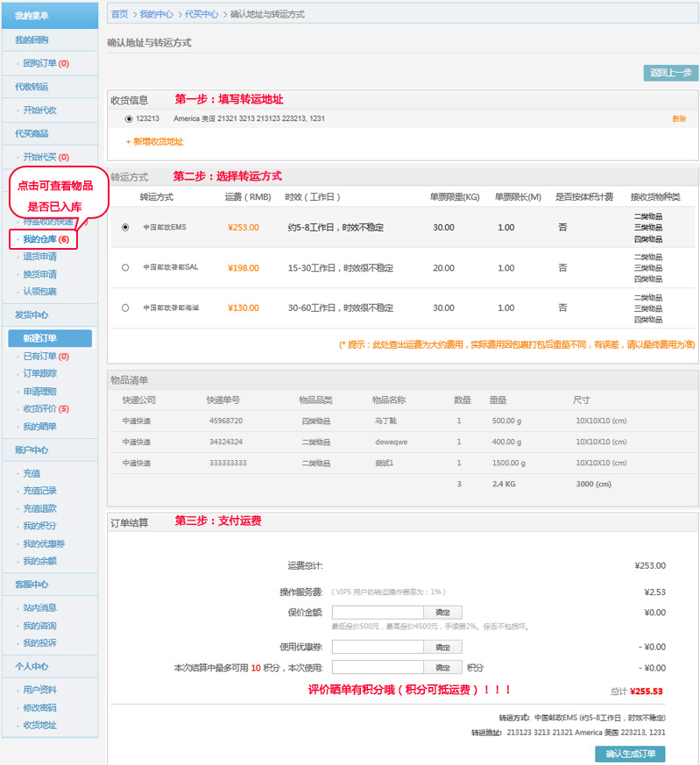Click into the 保价金额 input field

tap(378, 613)
